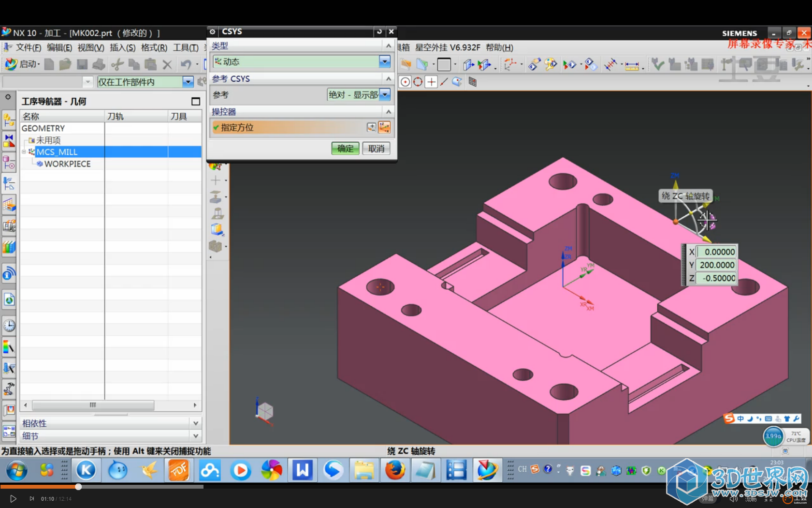The height and width of the screenshot is (508, 812).
Task: Click the Open folder icon in toolbar
Action: 65,64
